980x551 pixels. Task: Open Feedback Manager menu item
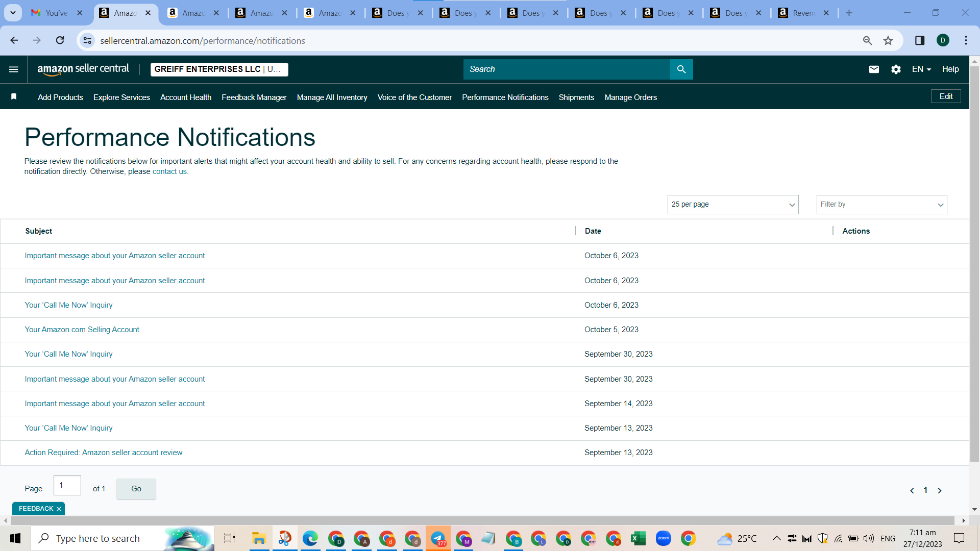coord(254,97)
